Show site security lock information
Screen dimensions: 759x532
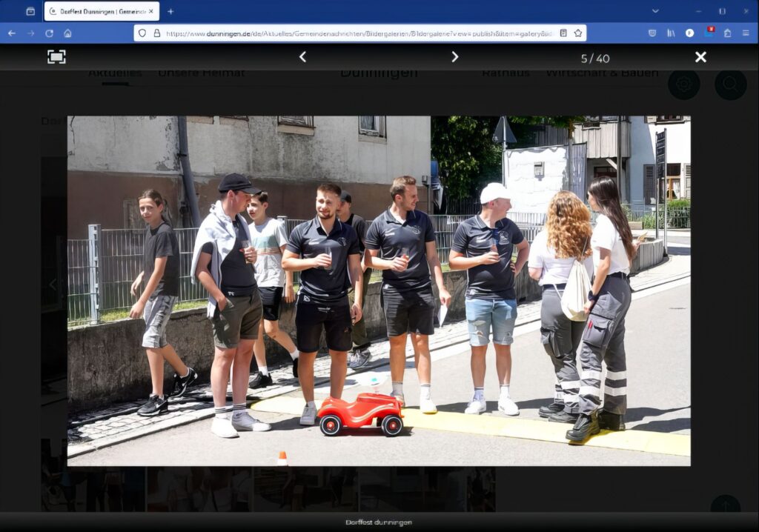pyautogui.click(x=156, y=33)
